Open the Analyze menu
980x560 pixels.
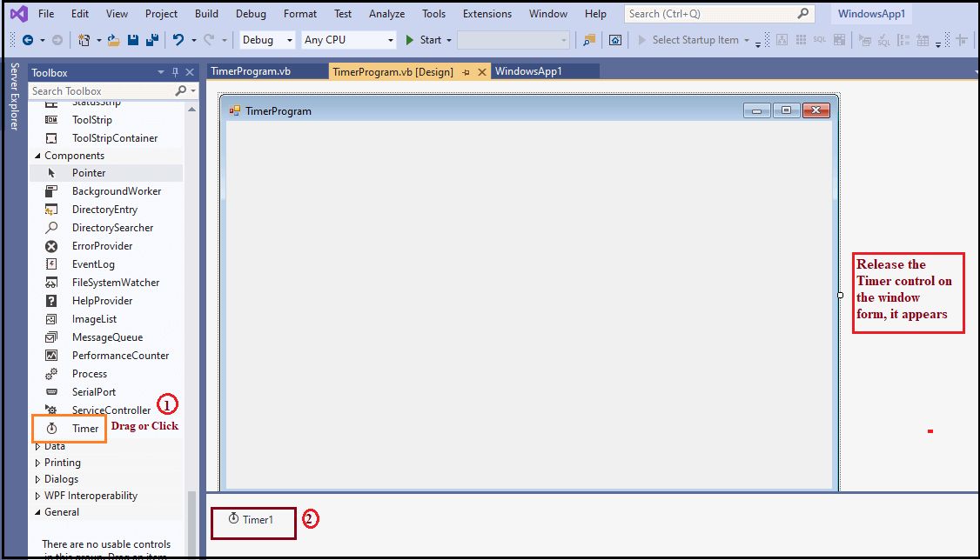387,14
